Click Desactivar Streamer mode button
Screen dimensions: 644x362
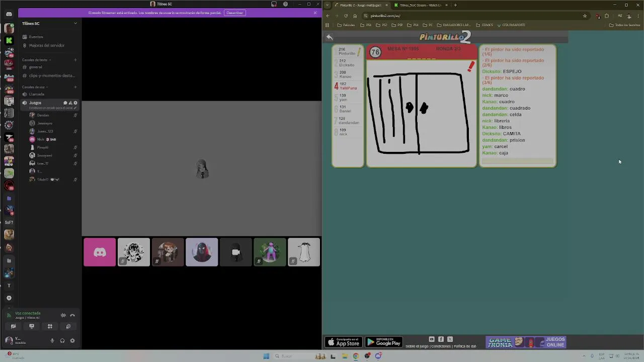click(234, 13)
